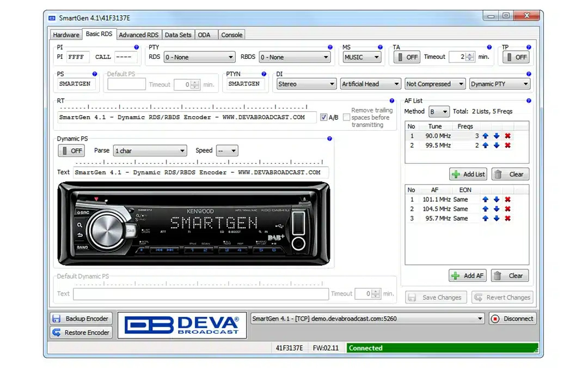
Task: Move AF 101.1 MHz up
Action: (x=485, y=200)
